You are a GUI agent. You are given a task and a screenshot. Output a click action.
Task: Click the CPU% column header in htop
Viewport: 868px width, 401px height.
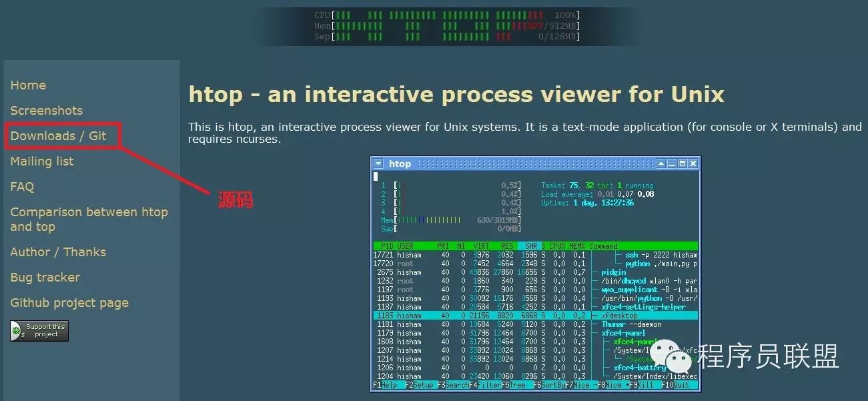click(x=557, y=246)
